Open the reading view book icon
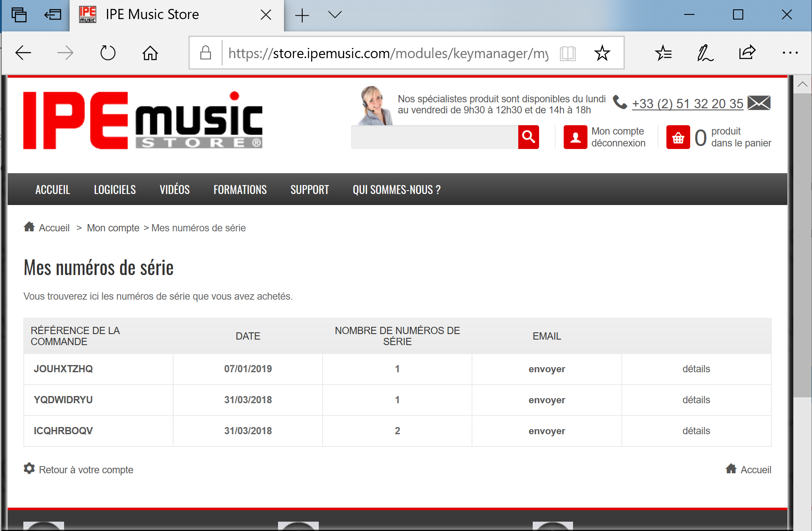 [x=568, y=53]
